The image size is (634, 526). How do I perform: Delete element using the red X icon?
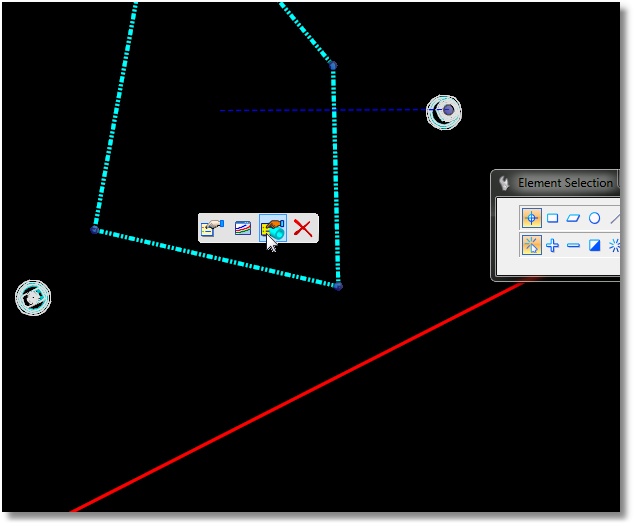point(303,228)
